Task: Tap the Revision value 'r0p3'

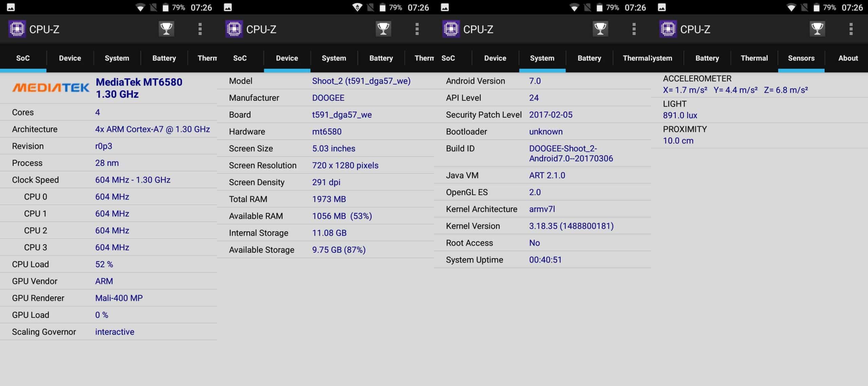Action: pos(103,146)
